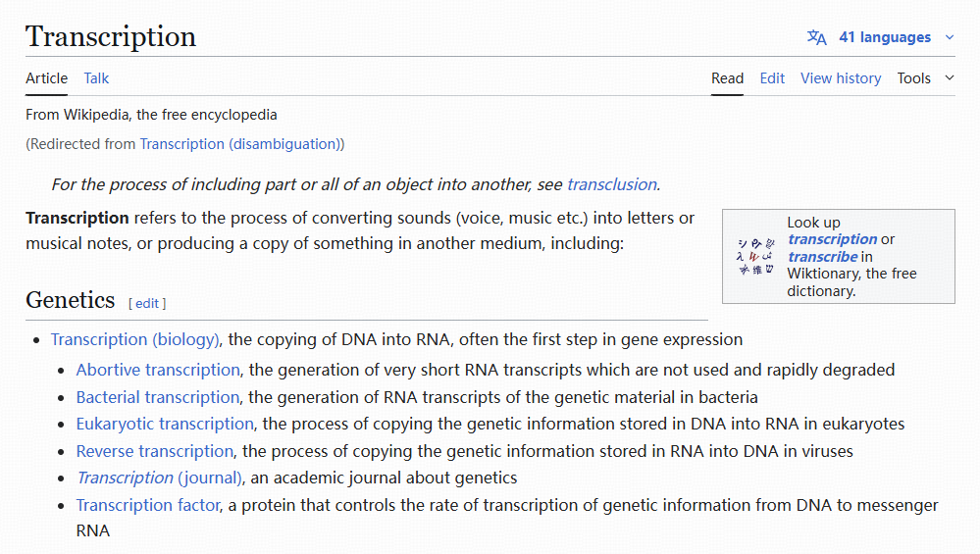
Task: Go to Reverse transcription article
Action: click(x=154, y=451)
